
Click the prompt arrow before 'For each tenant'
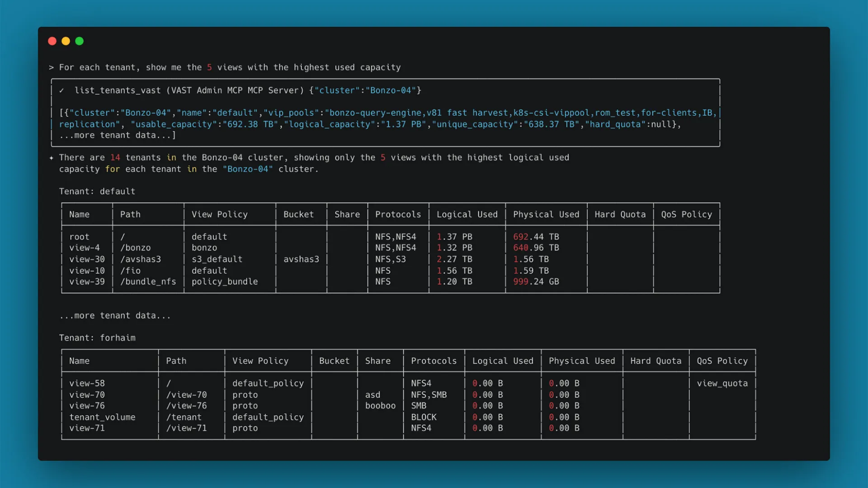51,68
